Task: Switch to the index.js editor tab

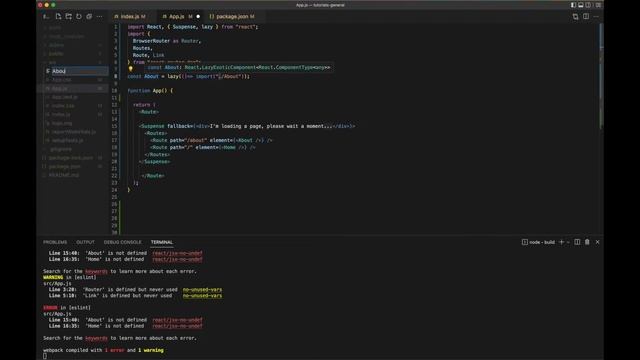Action: point(130,16)
